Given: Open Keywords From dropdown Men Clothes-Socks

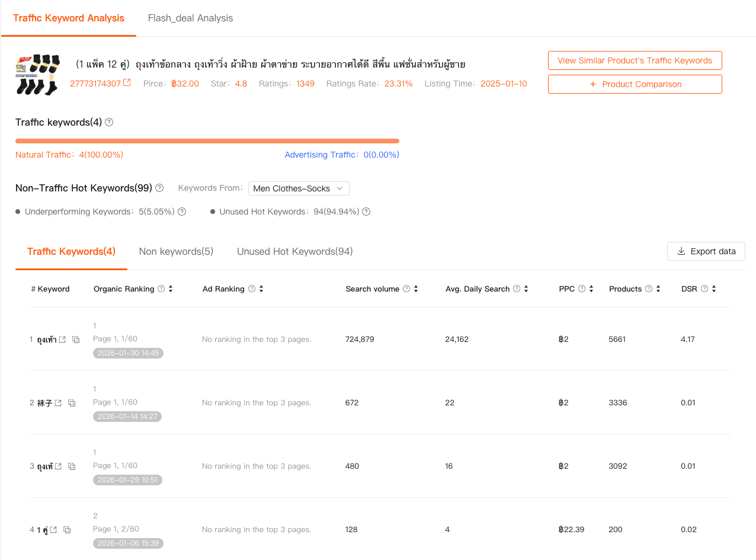Looking at the screenshot, I should coord(299,188).
